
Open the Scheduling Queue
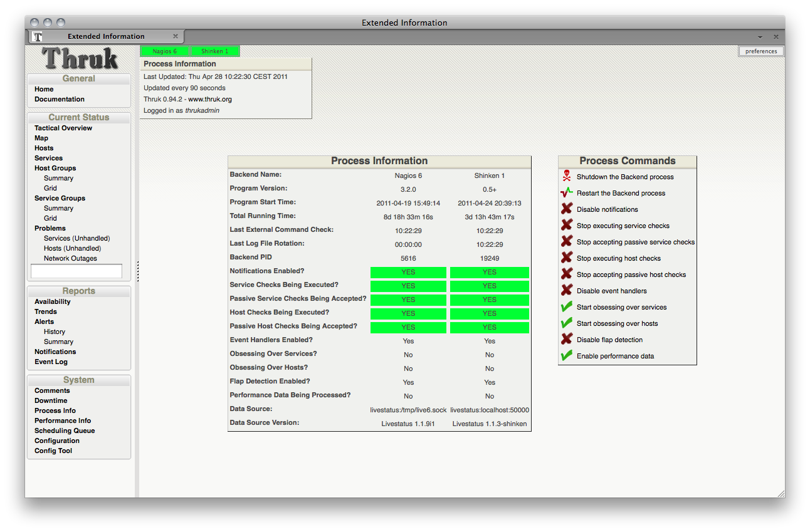tap(65, 430)
